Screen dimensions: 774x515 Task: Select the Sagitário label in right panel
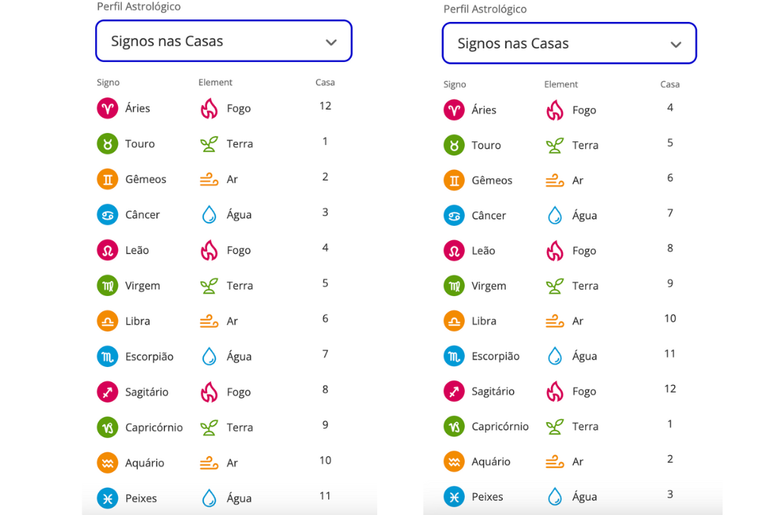(x=493, y=392)
